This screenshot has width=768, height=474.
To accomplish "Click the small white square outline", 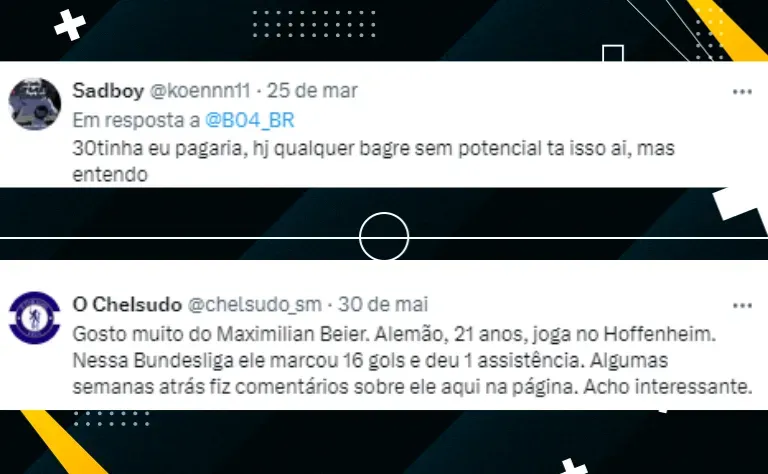I will pos(613,53).
